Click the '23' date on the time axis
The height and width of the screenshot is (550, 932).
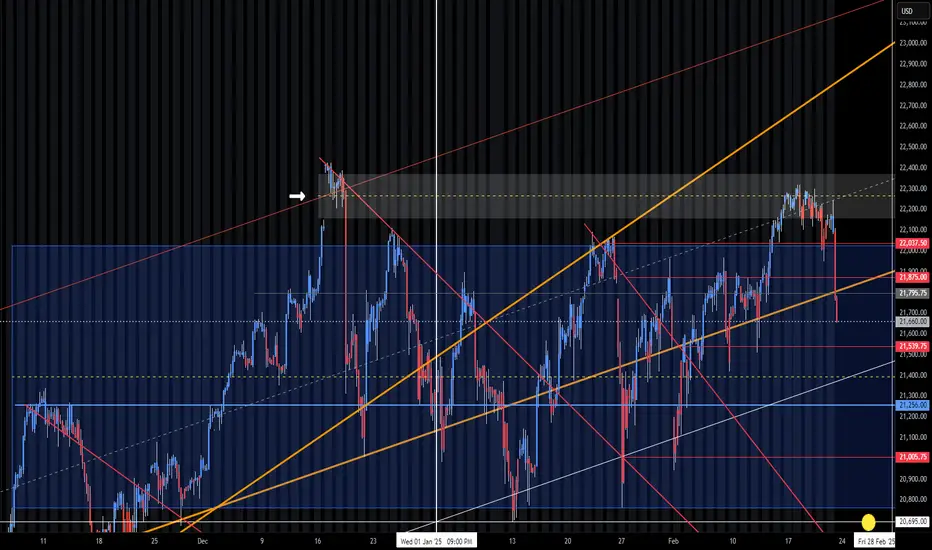tap(373, 541)
